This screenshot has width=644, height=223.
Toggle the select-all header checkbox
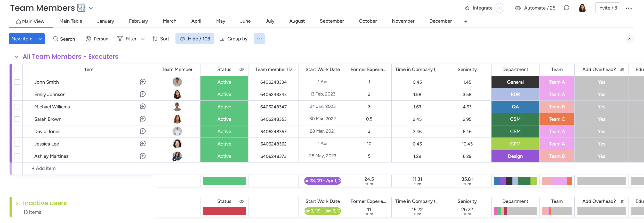(17, 70)
